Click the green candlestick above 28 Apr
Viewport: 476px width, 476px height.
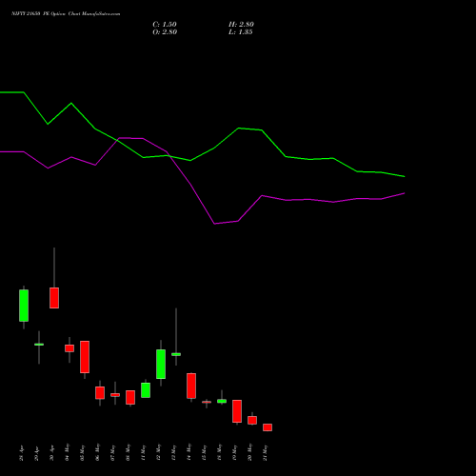pos(24,306)
